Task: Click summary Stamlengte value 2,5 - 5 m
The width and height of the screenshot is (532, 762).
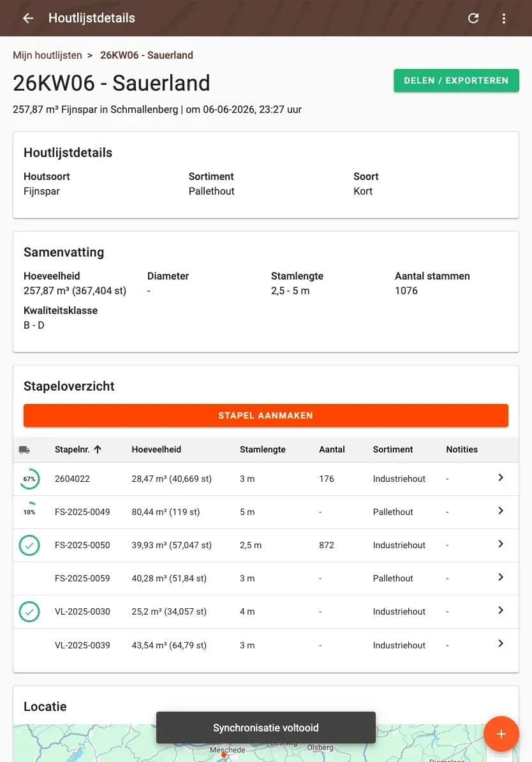Action: click(290, 290)
